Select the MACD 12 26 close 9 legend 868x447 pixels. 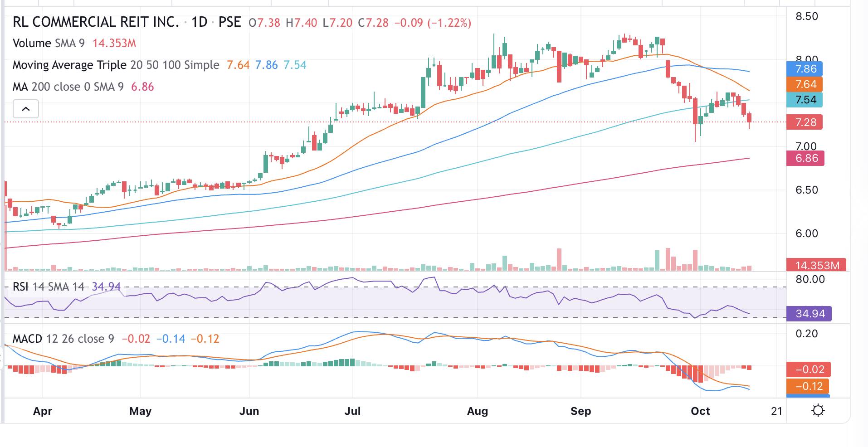[63, 339]
